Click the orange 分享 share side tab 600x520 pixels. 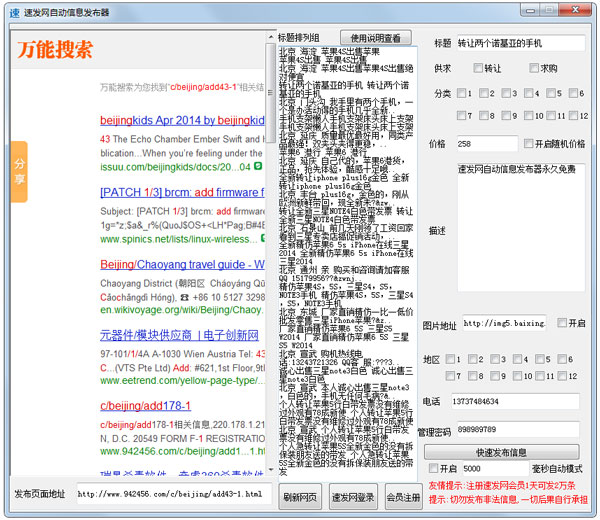click(x=19, y=171)
